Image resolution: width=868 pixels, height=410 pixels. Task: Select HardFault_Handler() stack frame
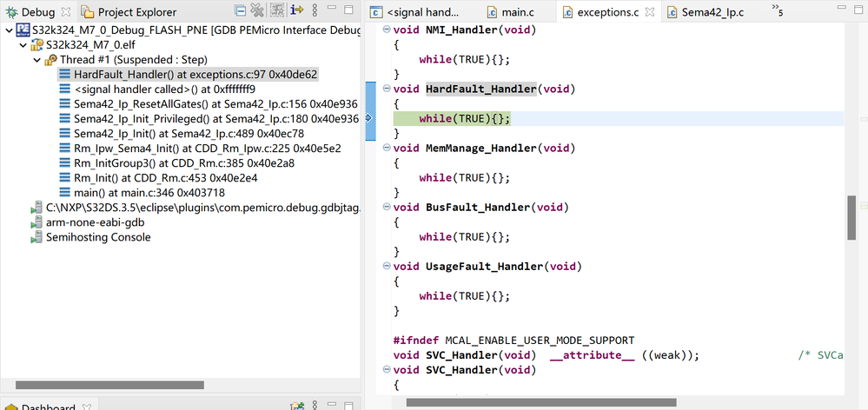click(189, 75)
